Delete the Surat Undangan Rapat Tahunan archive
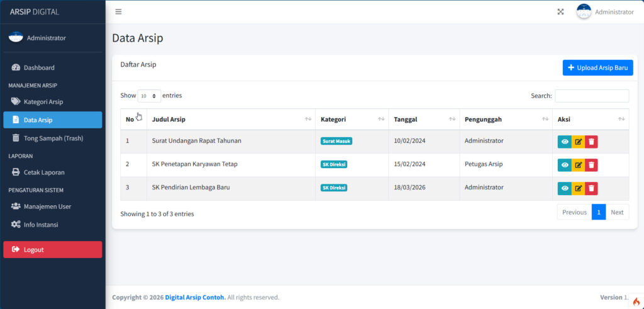 tap(591, 142)
